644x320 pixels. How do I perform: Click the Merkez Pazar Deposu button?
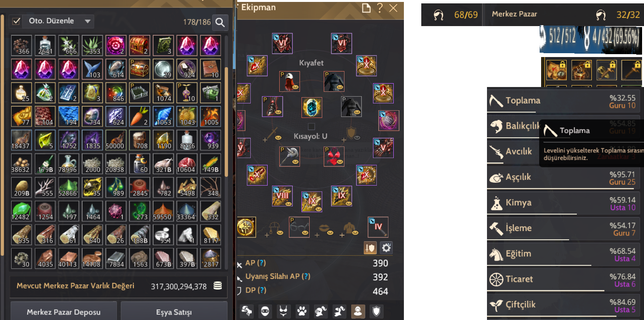[x=64, y=311]
